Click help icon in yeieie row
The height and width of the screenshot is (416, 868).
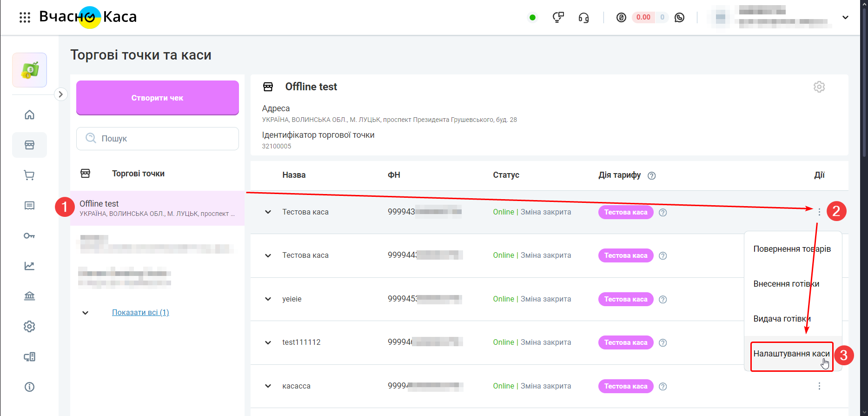coord(663,299)
